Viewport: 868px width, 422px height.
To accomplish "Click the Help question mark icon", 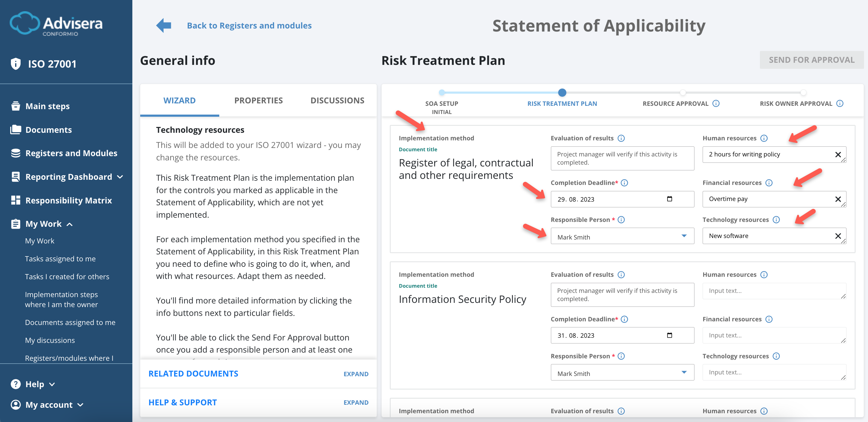I will pyautogui.click(x=15, y=384).
